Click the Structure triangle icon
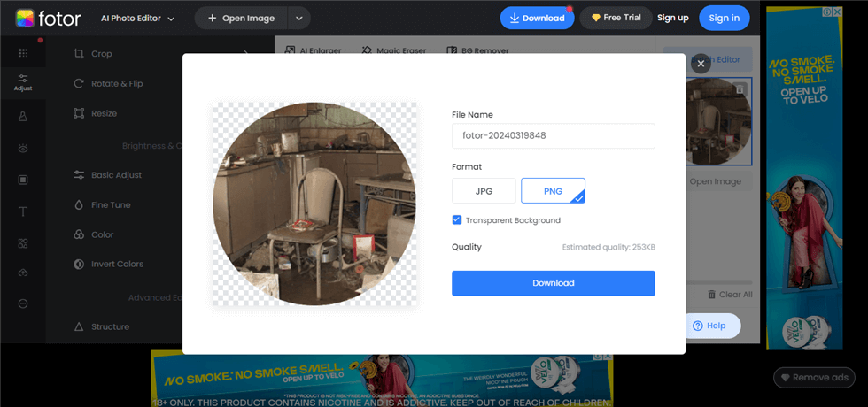Viewport: 868px width, 407px height. 79,326
